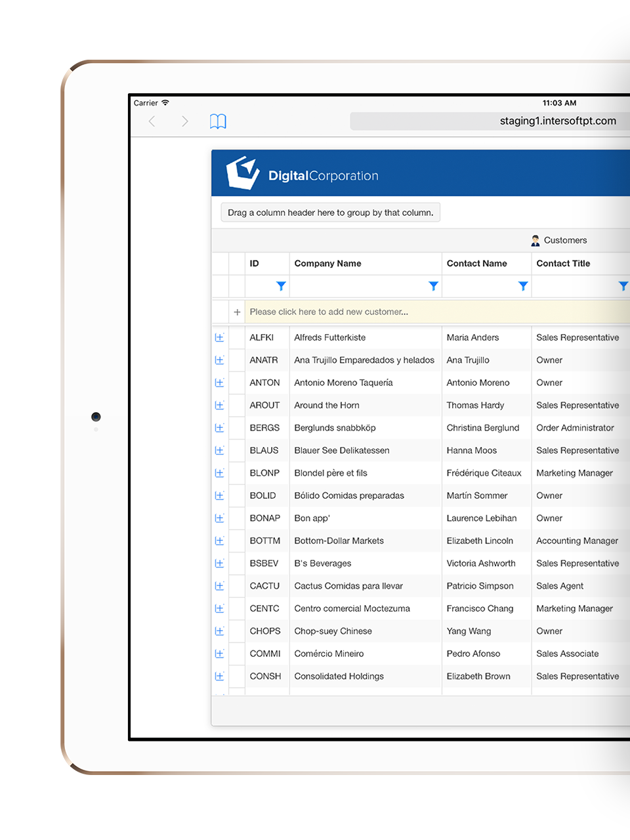
Task: Open the Company Name column filter icon
Action: coord(433,286)
